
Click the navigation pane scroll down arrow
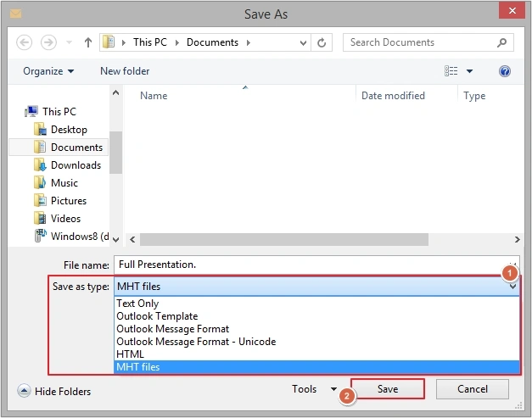tap(115, 240)
